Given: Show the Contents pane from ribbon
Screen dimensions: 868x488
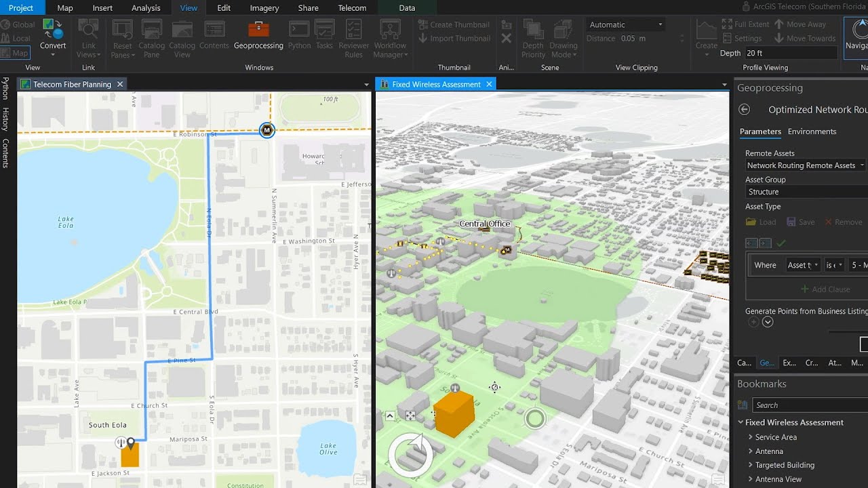Looking at the screenshot, I should (x=214, y=35).
